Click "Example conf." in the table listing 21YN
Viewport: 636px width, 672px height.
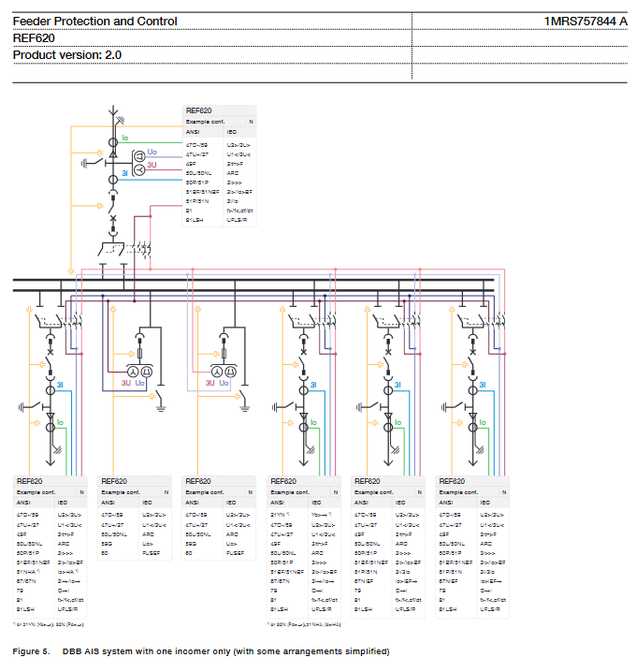pos(290,492)
